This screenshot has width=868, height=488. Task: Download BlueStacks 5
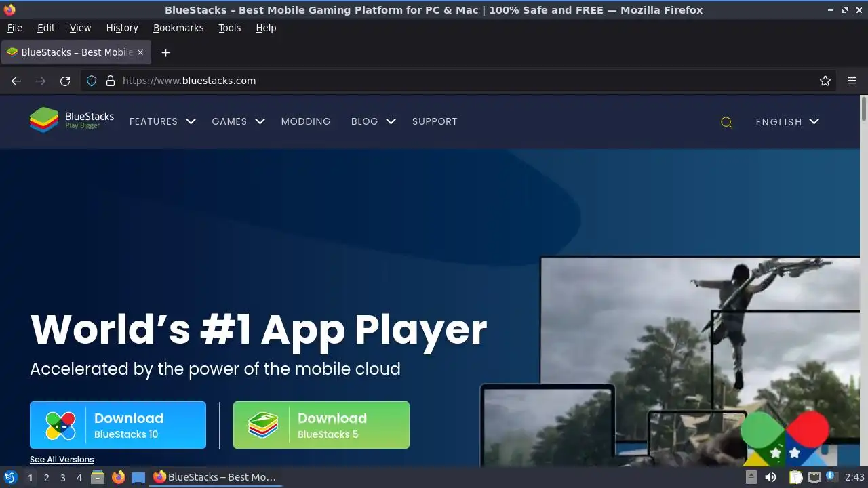321,425
